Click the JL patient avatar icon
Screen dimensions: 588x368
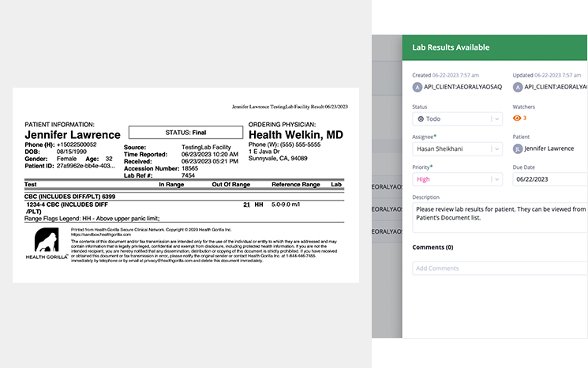point(518,148)
